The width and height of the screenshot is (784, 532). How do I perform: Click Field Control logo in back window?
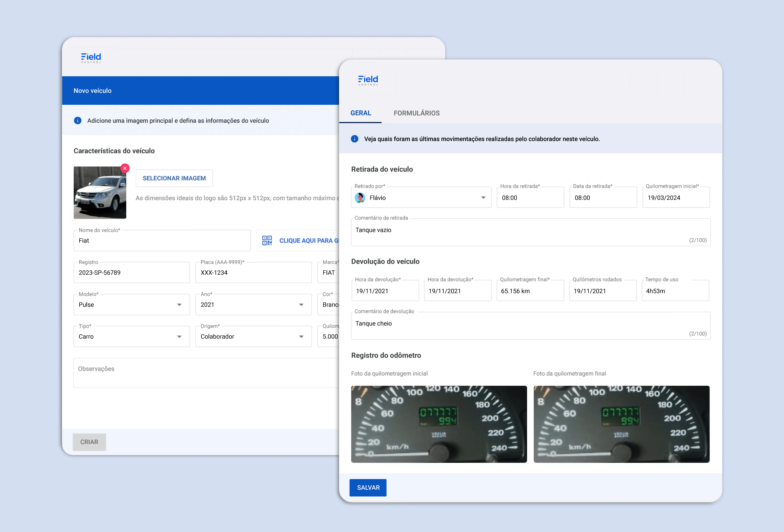91,58
